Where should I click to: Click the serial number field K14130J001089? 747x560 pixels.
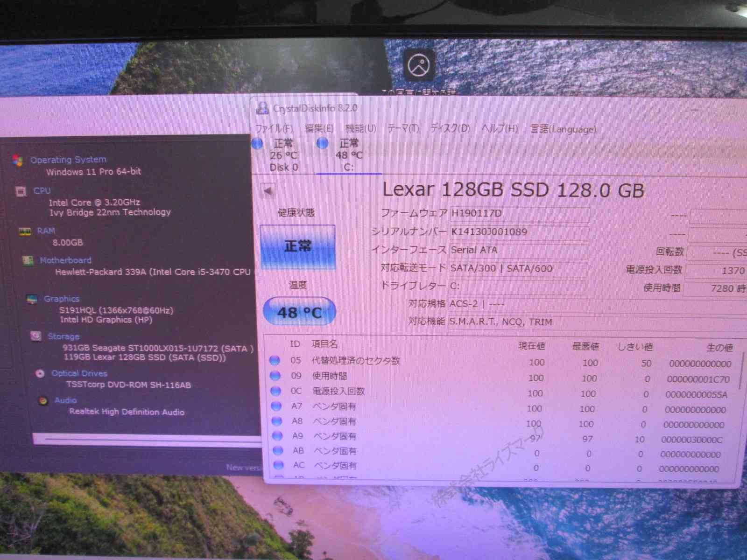coord(518,232)
